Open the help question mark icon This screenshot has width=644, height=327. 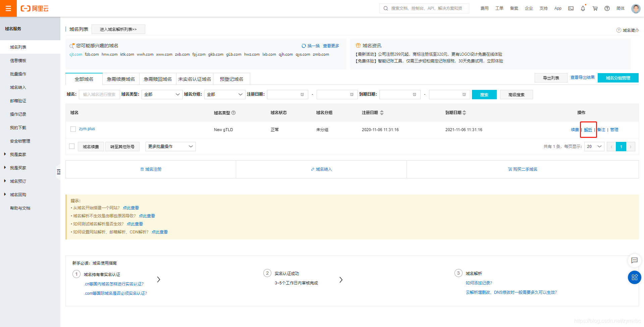(x=607, y=8)
